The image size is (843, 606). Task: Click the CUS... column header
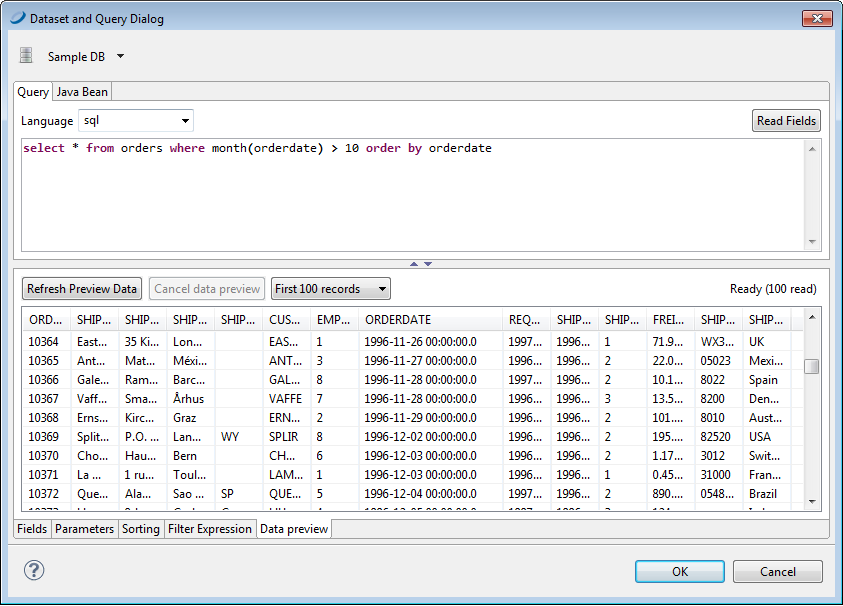coord(286,320)
